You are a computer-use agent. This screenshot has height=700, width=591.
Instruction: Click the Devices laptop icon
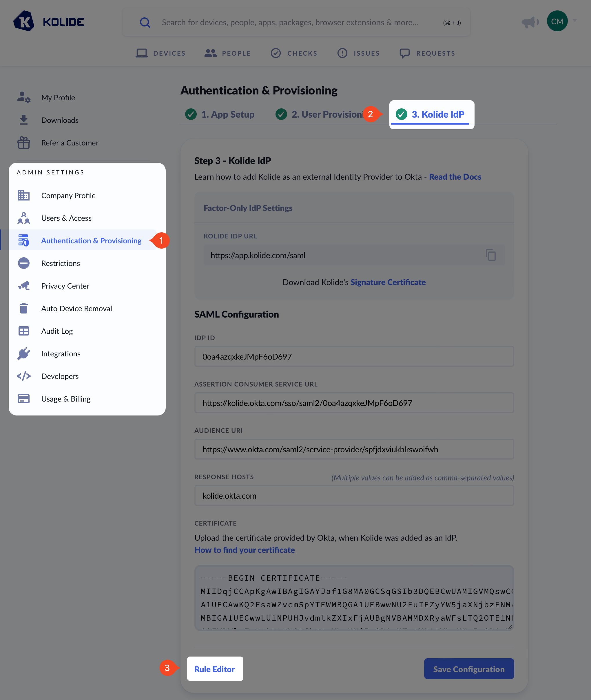point(141,53)
